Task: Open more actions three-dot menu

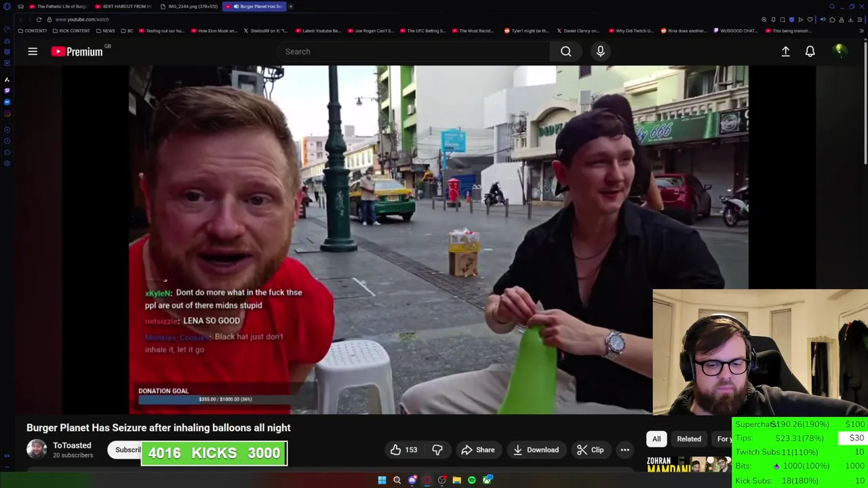Action: (x=625, y=450)
